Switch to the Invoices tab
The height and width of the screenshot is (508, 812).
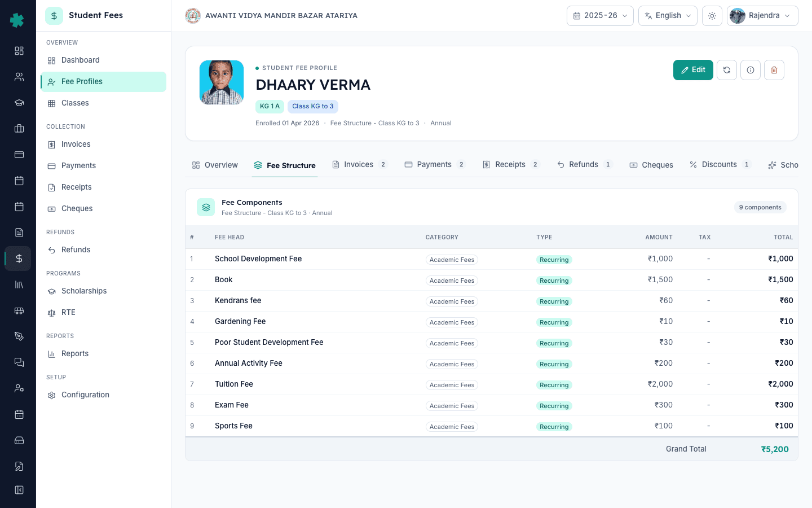[x=360, y=165]
